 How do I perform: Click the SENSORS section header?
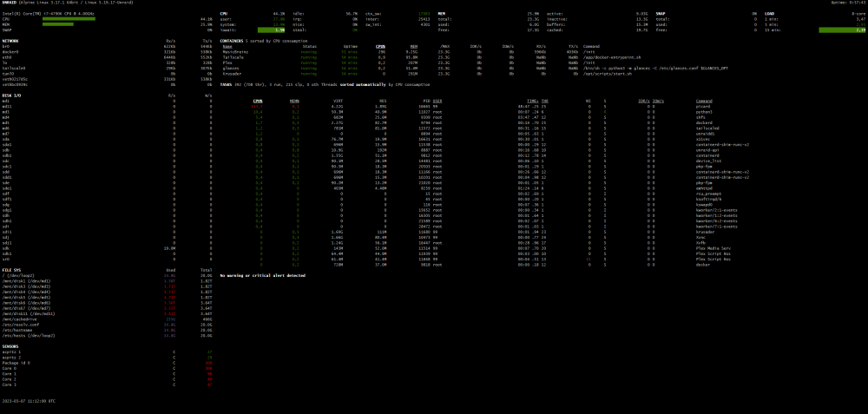pyautogui.click(x=10, y=346)
